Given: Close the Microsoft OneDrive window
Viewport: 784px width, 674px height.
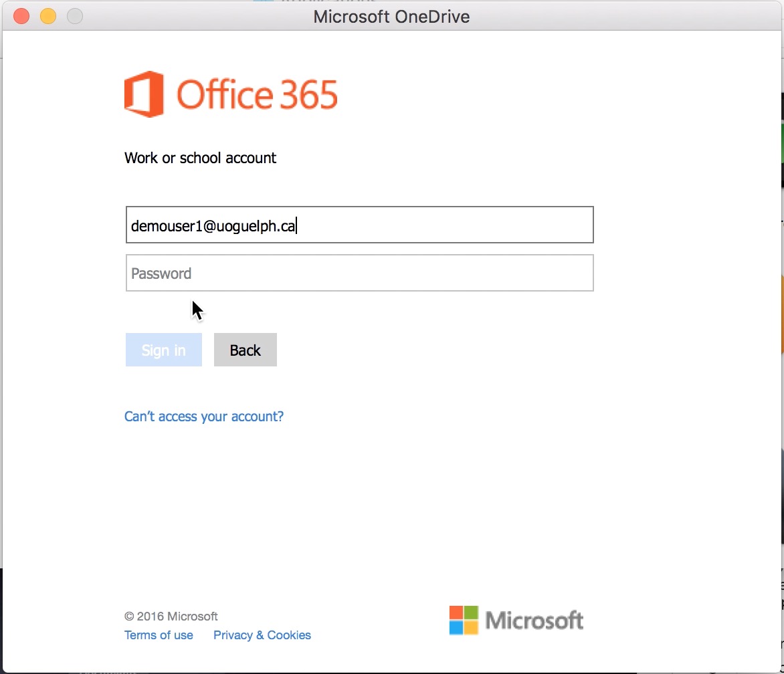Looking at the screenshot, I should (x=21, y=17).
